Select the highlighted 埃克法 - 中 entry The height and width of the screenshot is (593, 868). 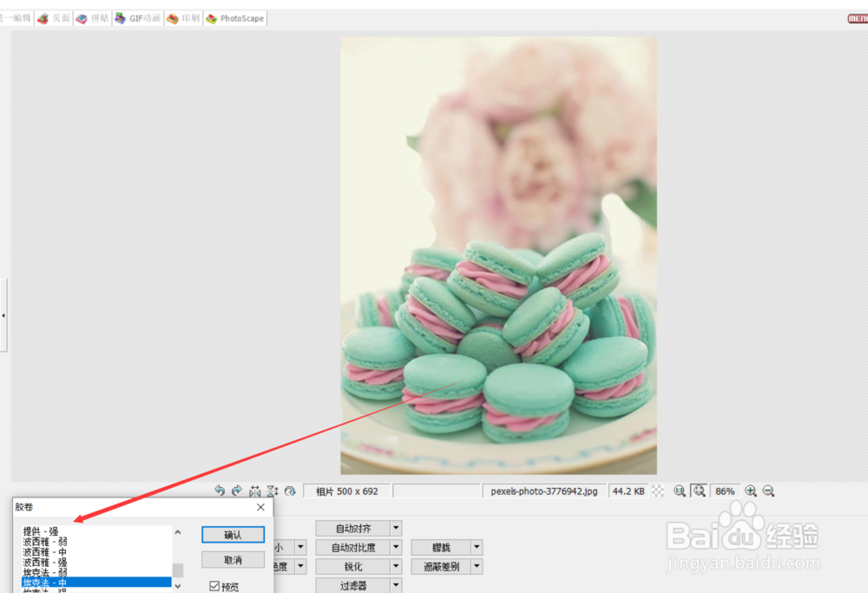click(96, 582)
